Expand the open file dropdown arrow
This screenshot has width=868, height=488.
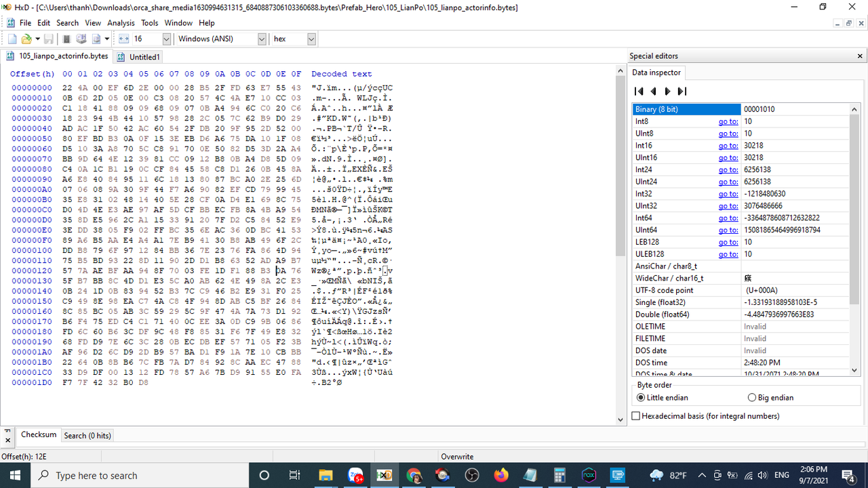(37, 39)
